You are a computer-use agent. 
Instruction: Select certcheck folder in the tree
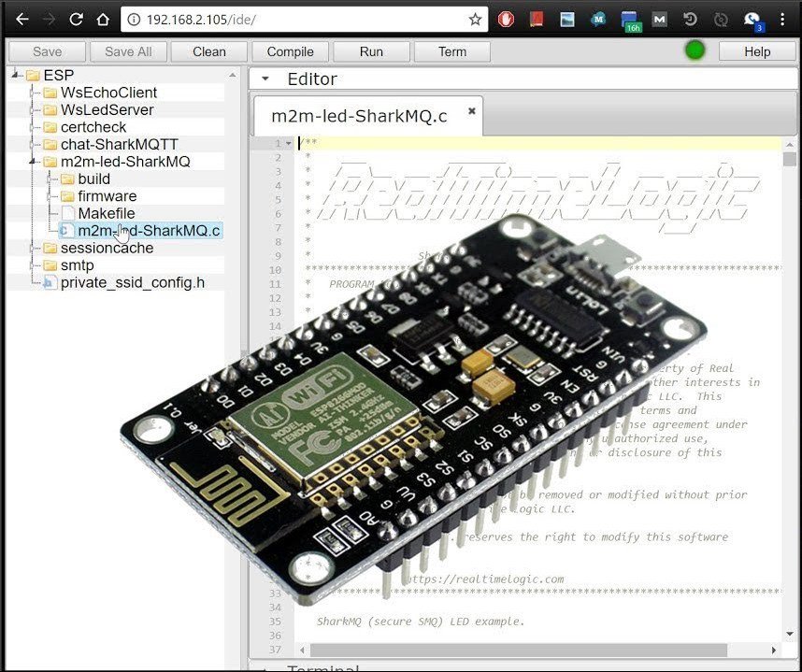point(93,127)
